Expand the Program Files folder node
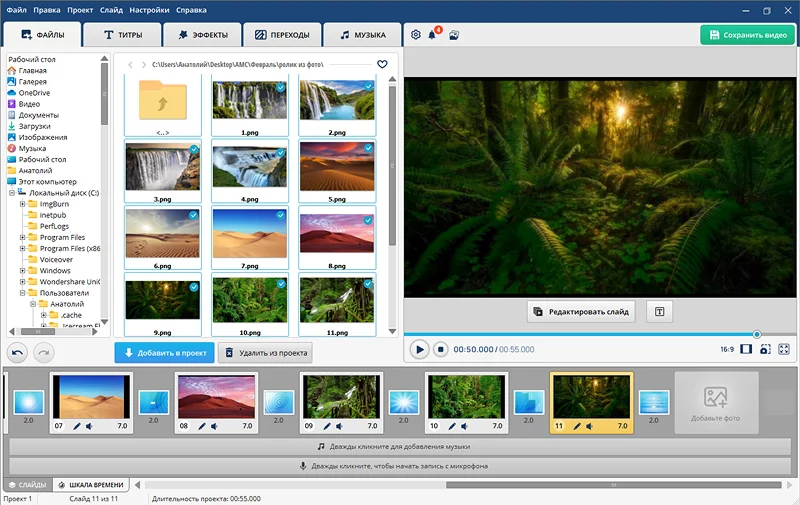This screenshot has width=800, height=505. point(22,237)
